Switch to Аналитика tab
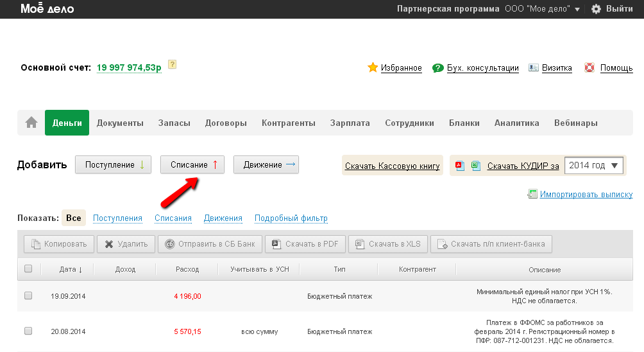Image resolution: width=644 pixels, height=352 pixels. coord(517,123)
